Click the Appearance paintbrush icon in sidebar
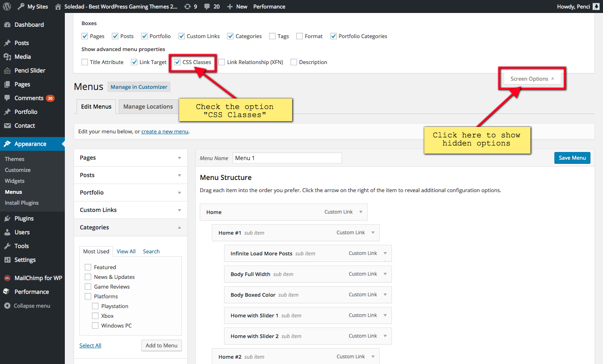603x364 pixels. click(7, 144)
